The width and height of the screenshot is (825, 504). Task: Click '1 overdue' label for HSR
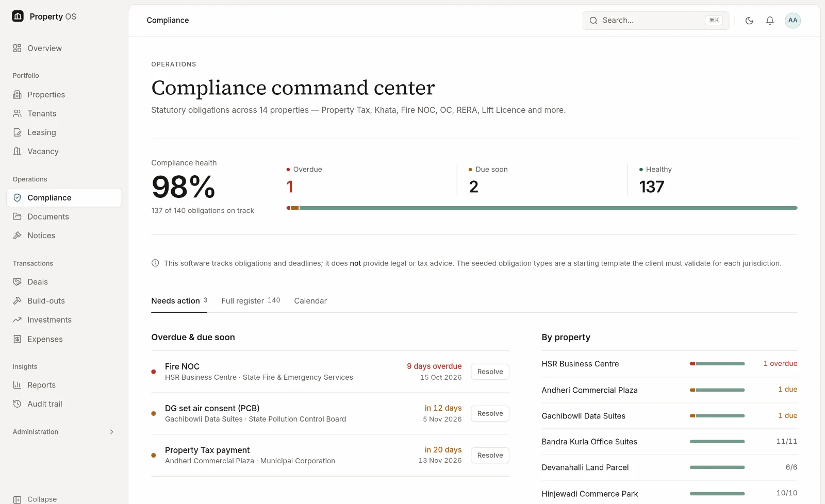(x=780, y=364)
